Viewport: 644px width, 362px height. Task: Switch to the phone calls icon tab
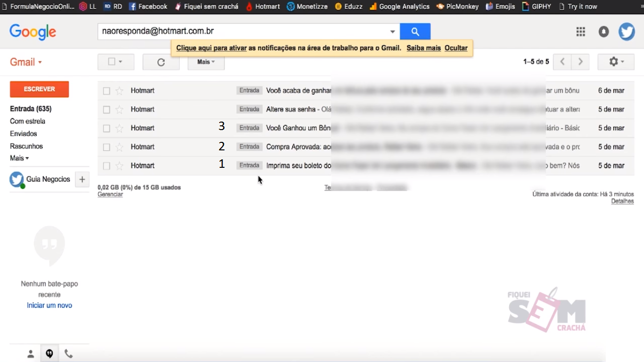tap(68, 354)
